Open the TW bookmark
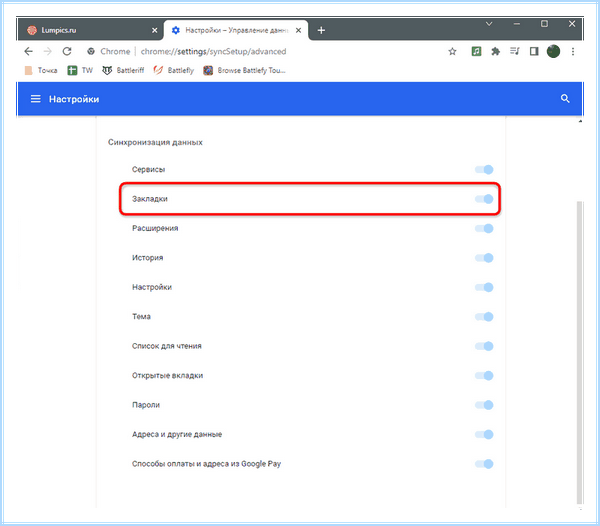 [x=80, y=70]
